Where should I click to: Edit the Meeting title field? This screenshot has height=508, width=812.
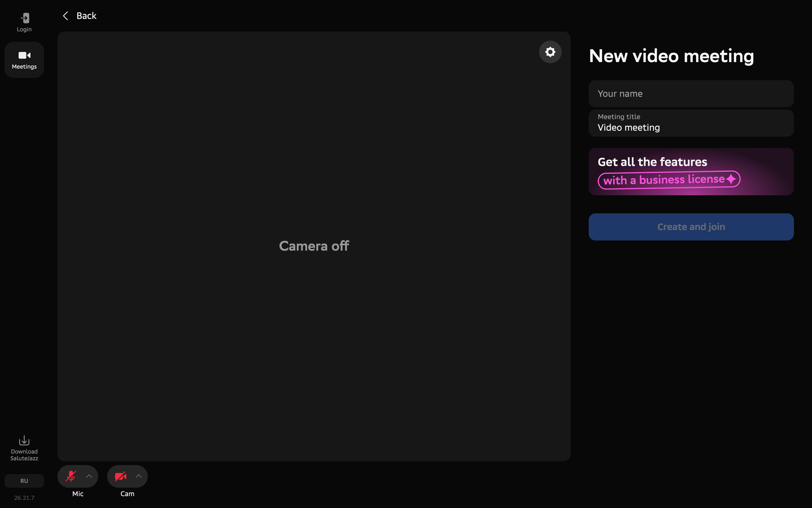(691, 123)
